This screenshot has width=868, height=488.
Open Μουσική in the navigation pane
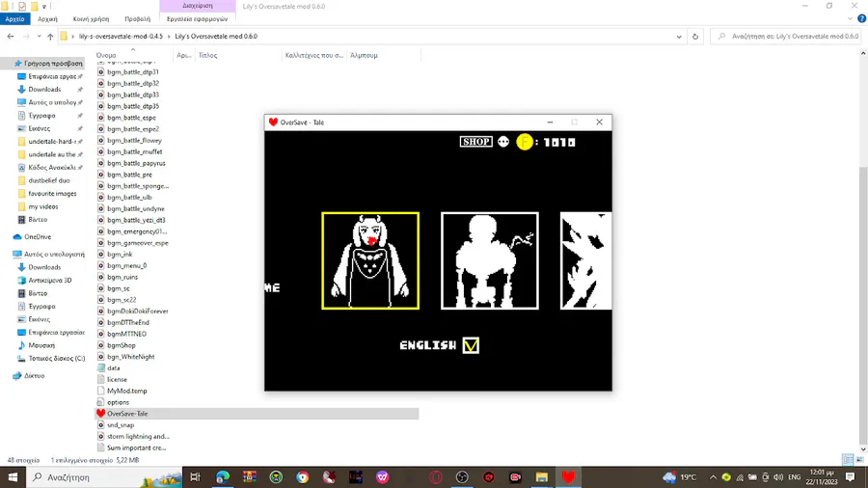(41, 345)
